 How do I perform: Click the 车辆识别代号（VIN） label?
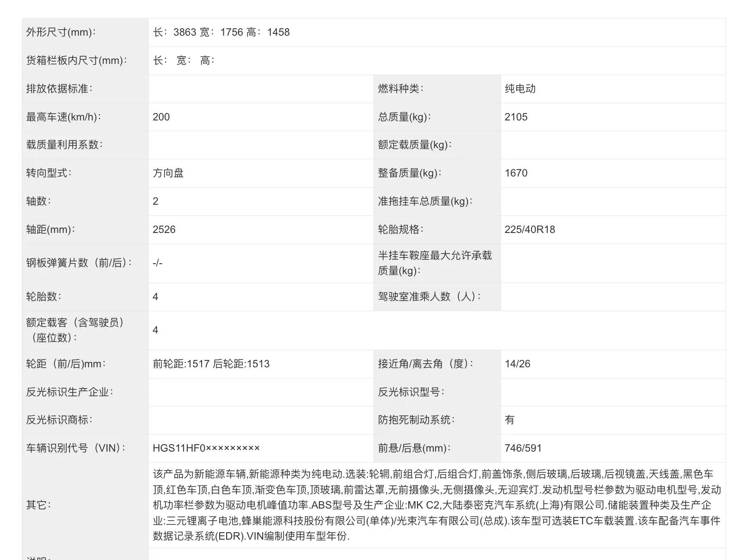point(76,448)
